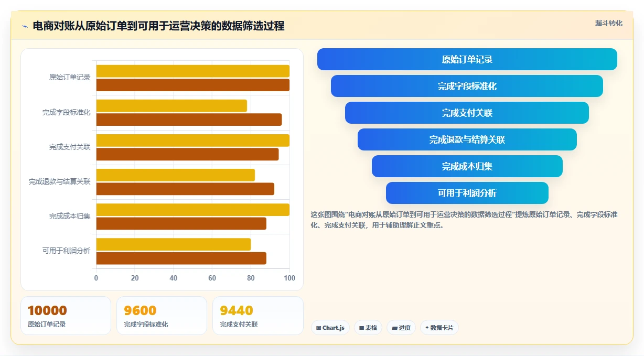644x356 pixels.
Task: Click the 表格 chip
Action: point(368,328)
